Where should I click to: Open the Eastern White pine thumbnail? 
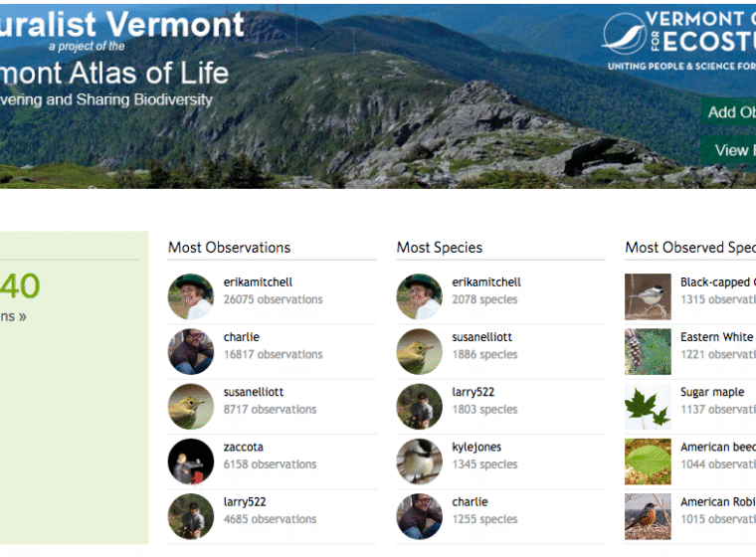point(648,351)
